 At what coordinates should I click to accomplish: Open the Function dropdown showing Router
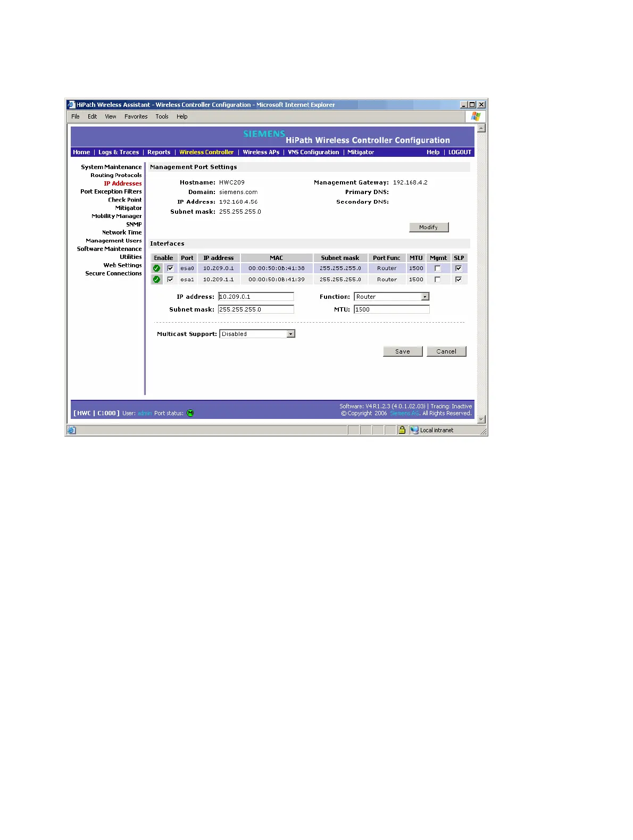point(392,297)
